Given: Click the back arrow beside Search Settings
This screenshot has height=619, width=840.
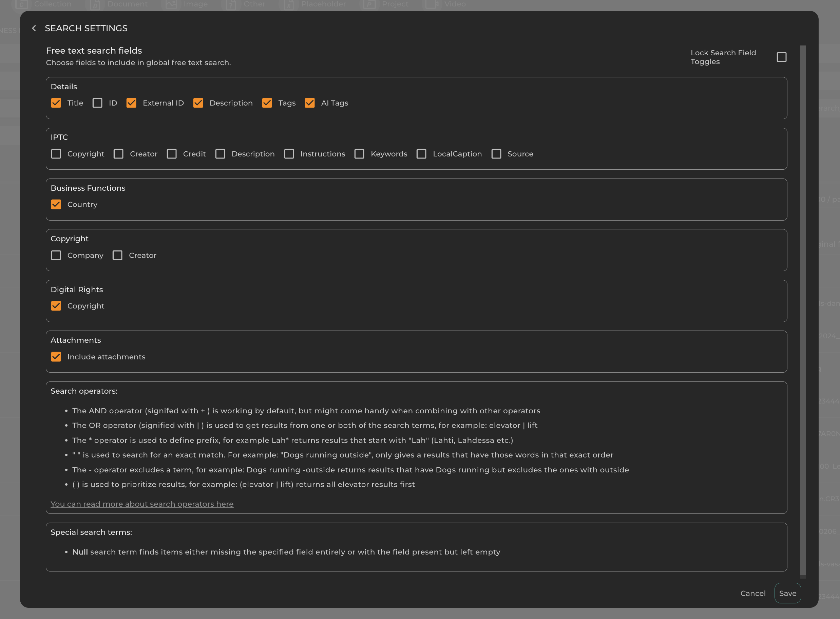Looking at the screenshot, I should coord(34,28).
